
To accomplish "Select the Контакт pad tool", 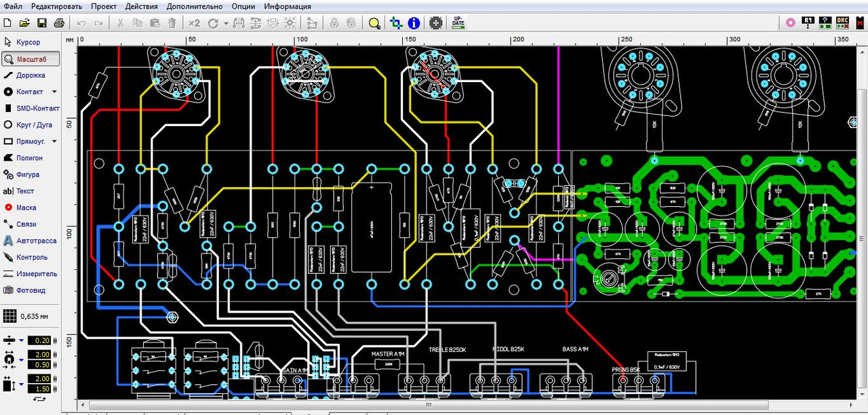I will (25, 92).
